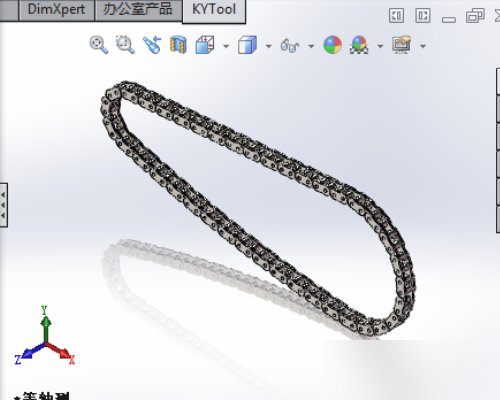Restore down the document window
Image resolution: width=500 pixels, height=400 pixels.
click(475, 16)
